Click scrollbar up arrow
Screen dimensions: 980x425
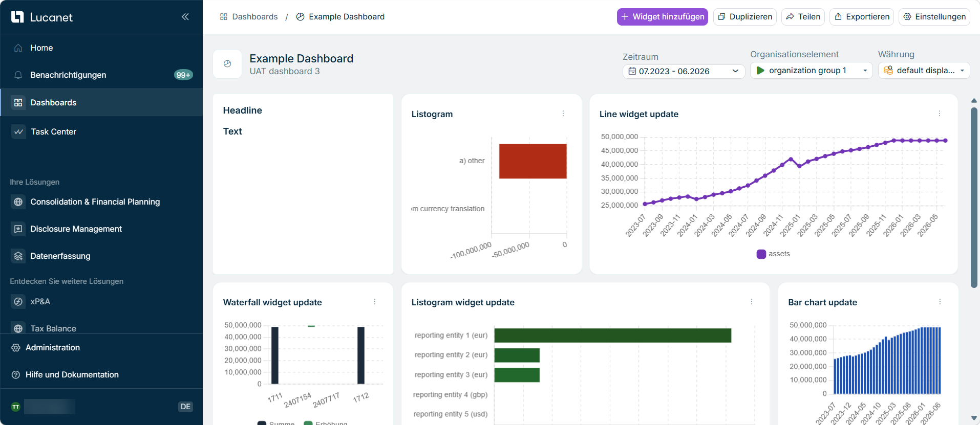pyautogui.click(x=974, y=101)
